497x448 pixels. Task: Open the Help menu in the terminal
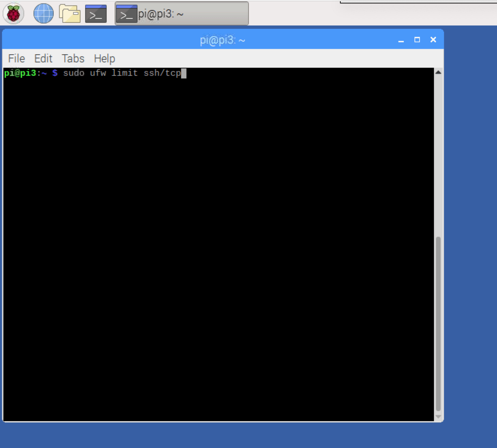click(104, 58)
